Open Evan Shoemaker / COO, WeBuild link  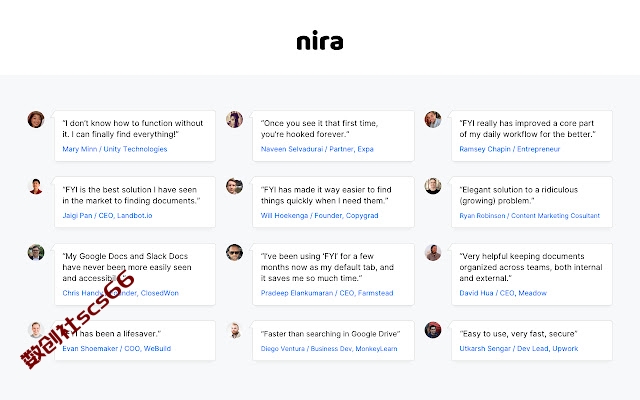tap(116, 349)
